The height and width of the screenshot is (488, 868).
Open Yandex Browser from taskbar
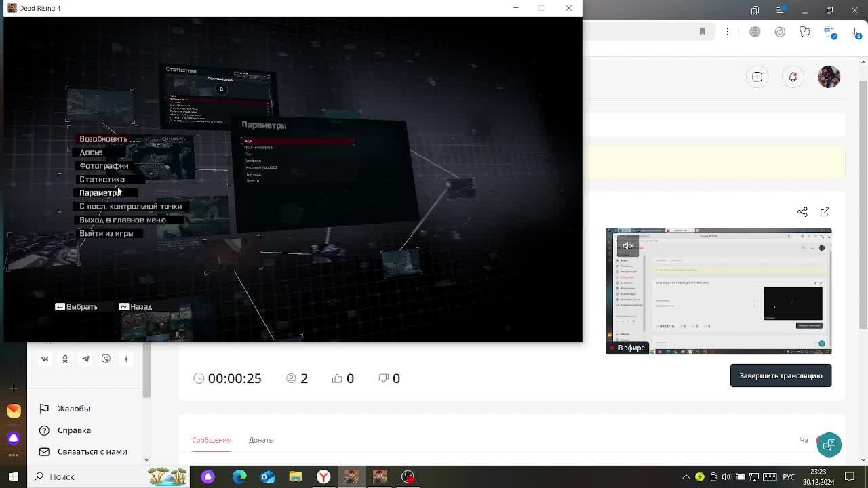pyautogui.click(x=323, y=476)
